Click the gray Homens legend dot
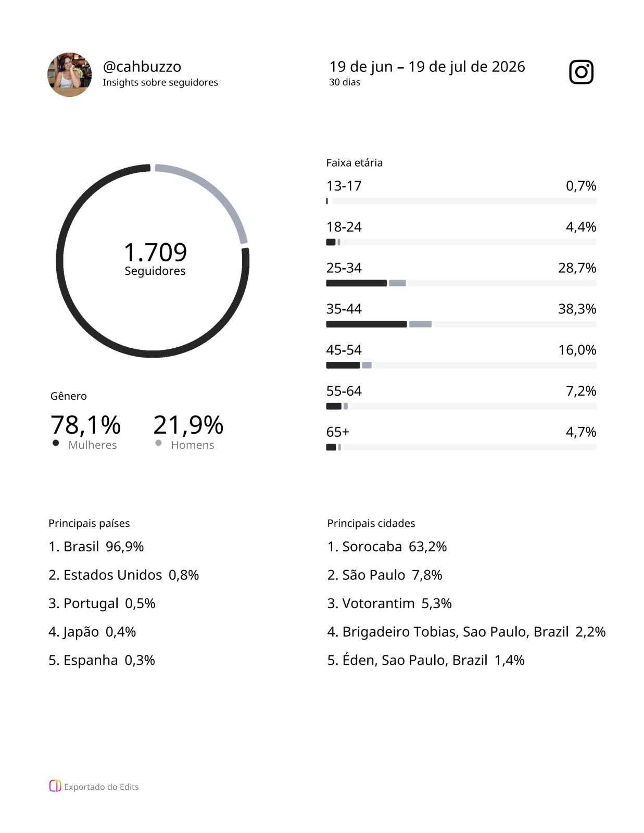 [x=158, y=443]
